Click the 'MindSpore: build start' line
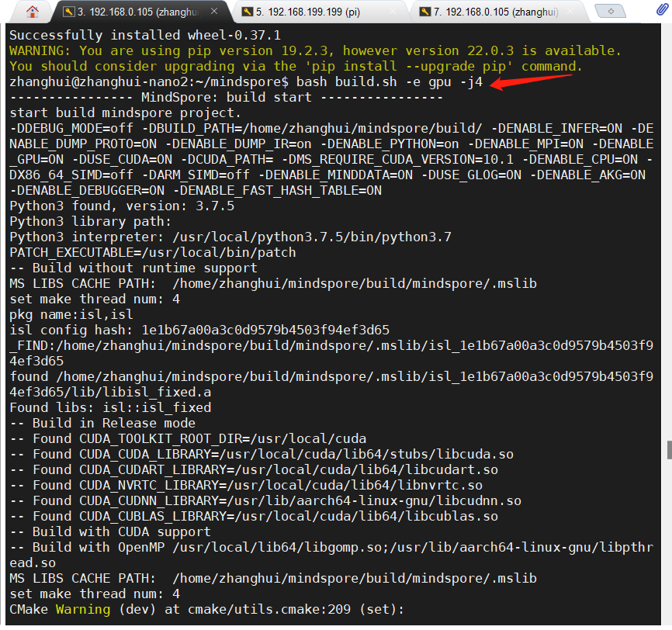672x630 pixels. [x=227, y=97]
